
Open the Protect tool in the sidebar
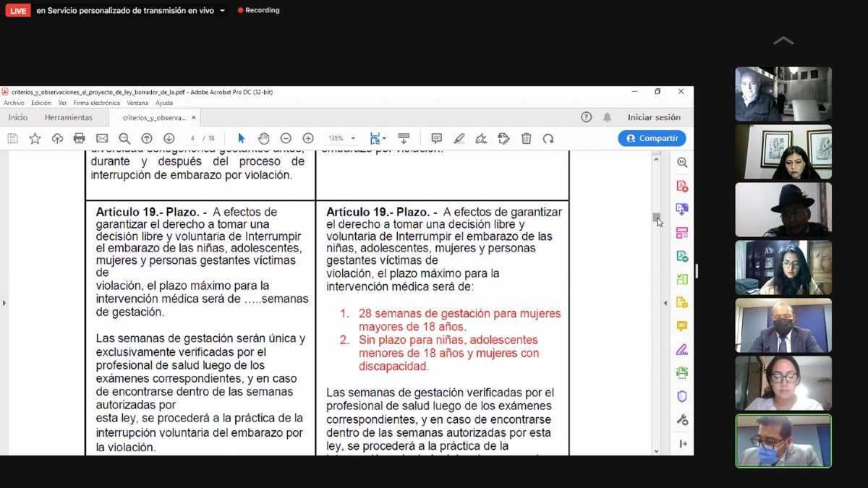[x=681, y=395]
